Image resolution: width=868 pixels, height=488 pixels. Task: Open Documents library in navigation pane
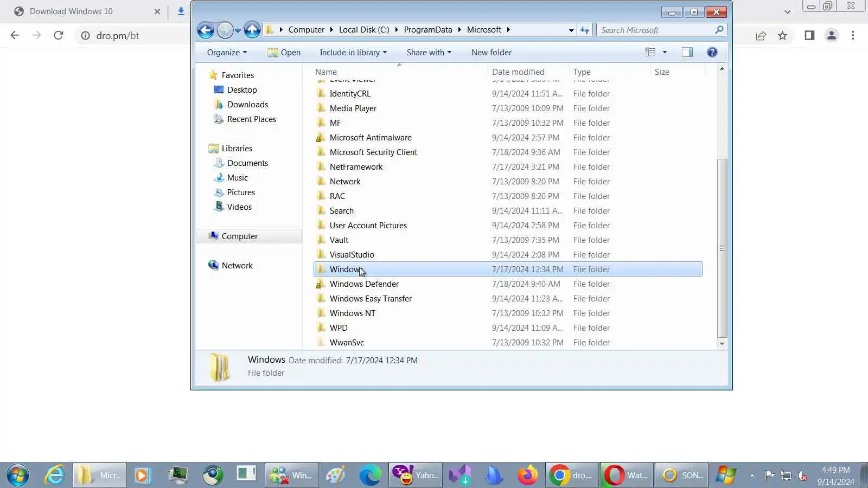pyautogui.click(x=247, y=163)
